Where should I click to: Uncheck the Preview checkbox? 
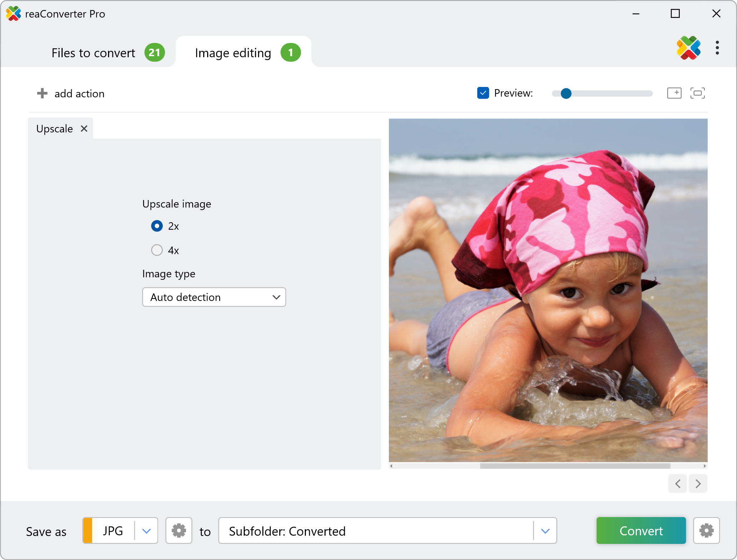click(483, 93)
